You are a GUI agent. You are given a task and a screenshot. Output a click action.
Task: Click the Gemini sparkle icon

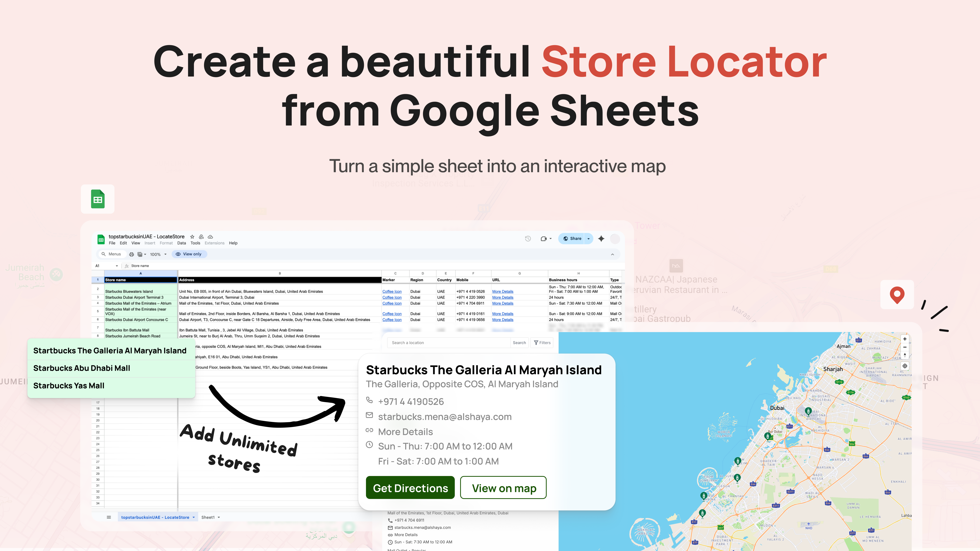tap(601, 238)
